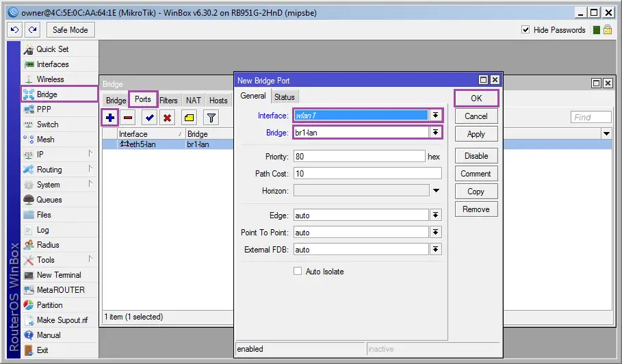Click the Path Cost input field

(367, 173)
